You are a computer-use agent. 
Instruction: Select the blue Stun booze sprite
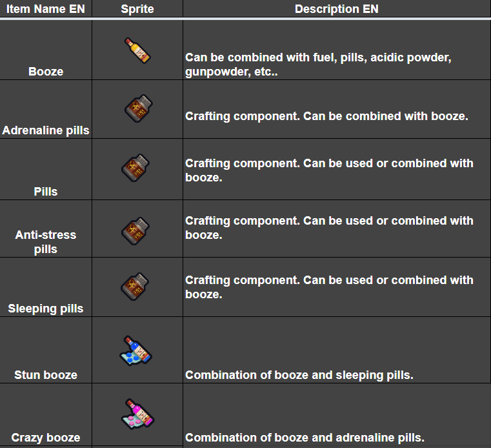[136, 351]
